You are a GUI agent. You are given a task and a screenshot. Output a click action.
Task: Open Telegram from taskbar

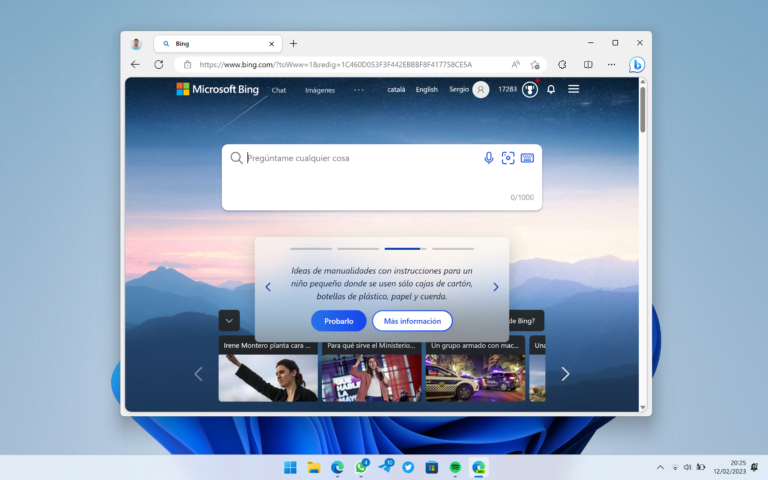385,466
